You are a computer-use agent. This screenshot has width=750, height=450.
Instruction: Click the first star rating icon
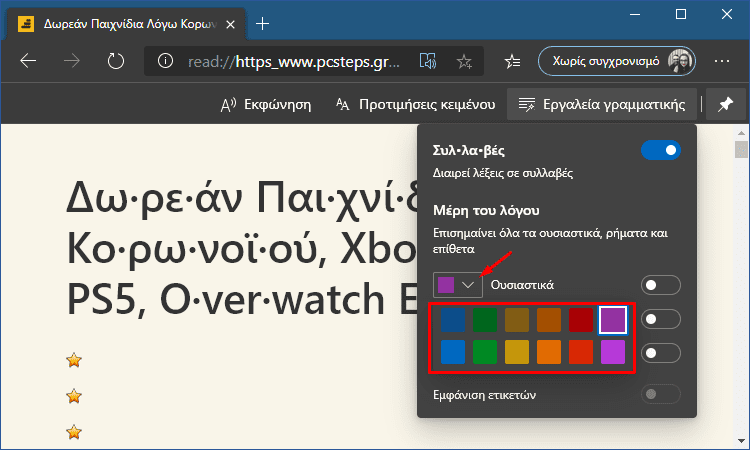pyautogui.click(x=74, y=360)
